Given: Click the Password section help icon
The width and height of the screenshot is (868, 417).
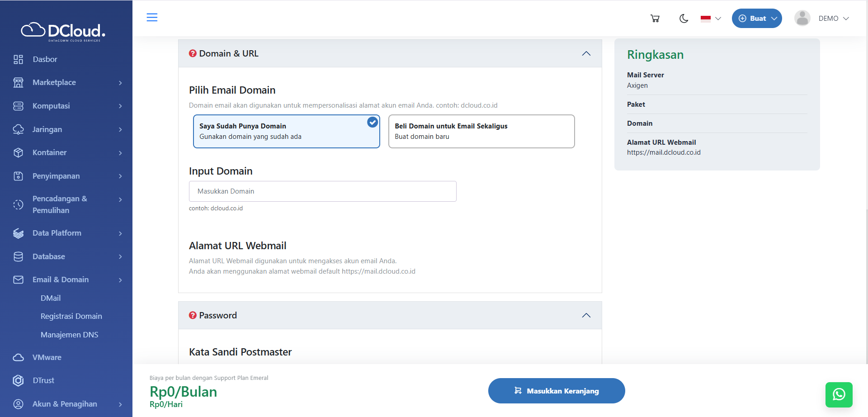Looking at the screenshot, I should coord(193,315).
